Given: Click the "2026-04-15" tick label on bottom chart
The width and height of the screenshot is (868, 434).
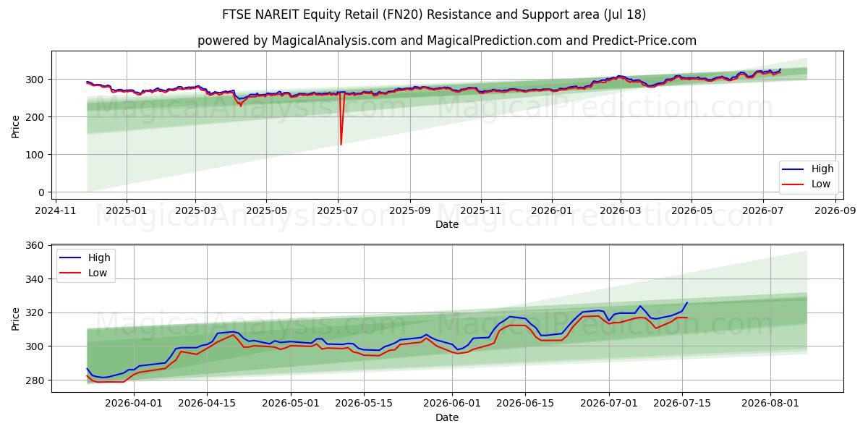Looking at the screenshot, I should (208, 402).
